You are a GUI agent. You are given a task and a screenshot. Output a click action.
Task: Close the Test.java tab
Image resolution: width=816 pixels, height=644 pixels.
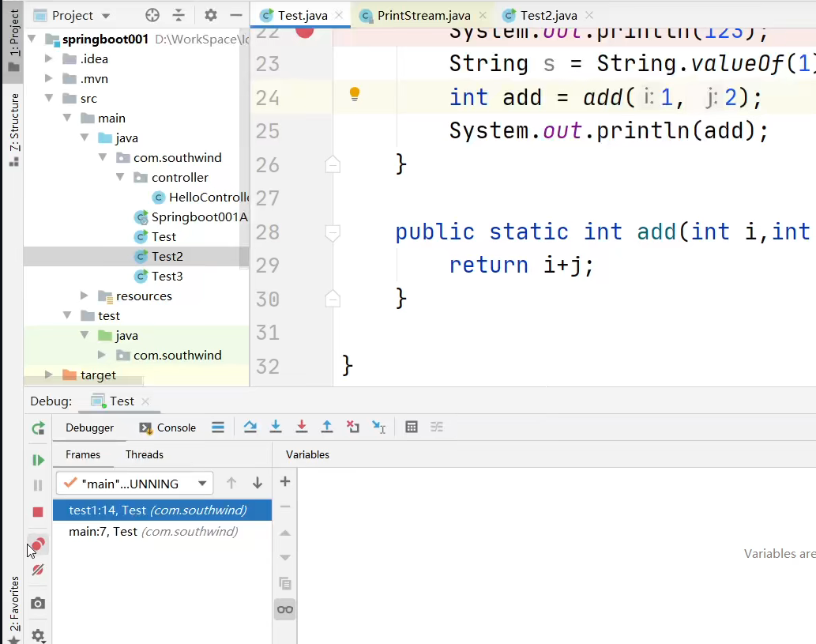point(339,15)
